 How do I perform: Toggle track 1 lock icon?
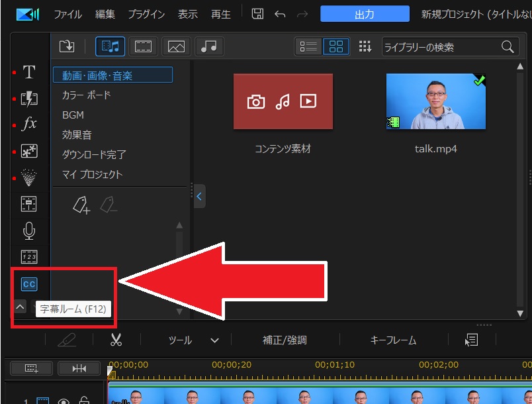84,400
